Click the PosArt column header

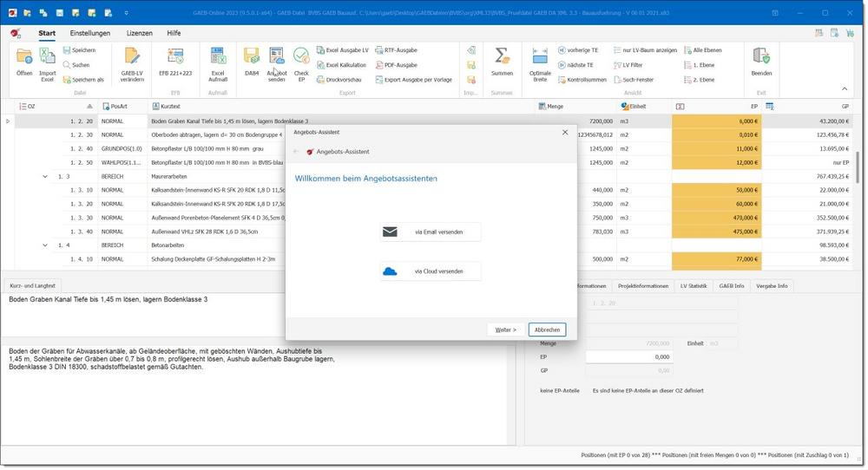[123, 106]
